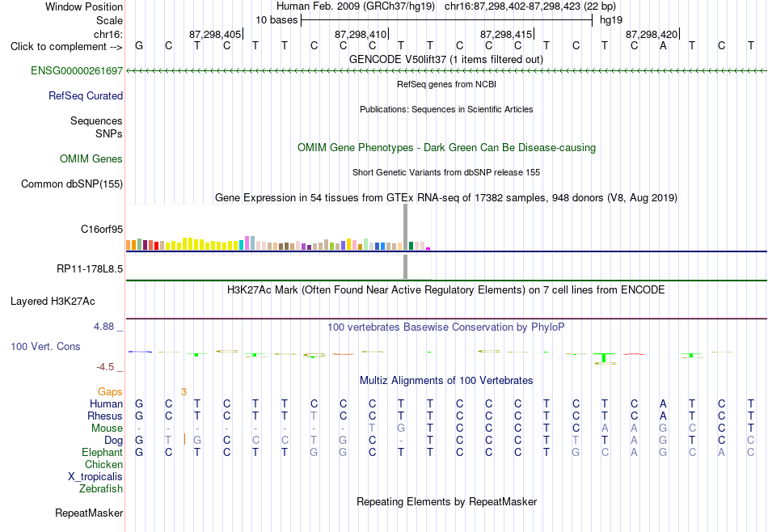Open the RefSeq Curated track label

(x=86, y=96)
